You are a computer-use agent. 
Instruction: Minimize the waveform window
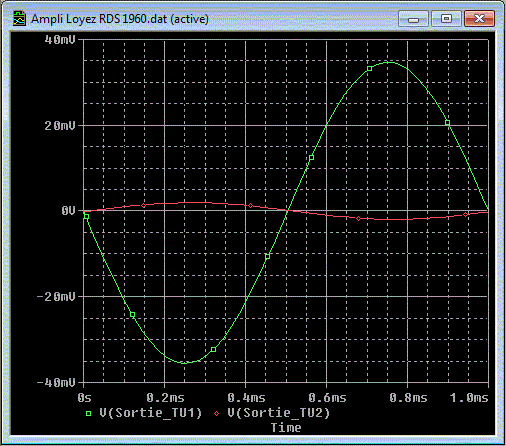coord(413,19)
